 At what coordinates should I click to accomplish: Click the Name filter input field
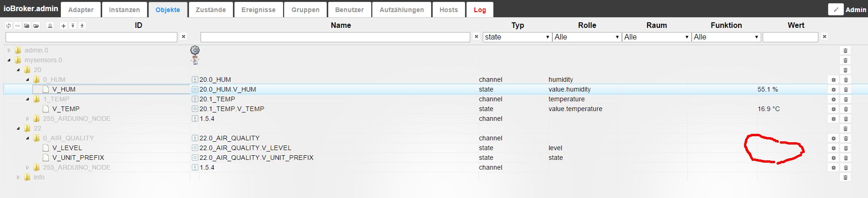(x=335, y=37)
